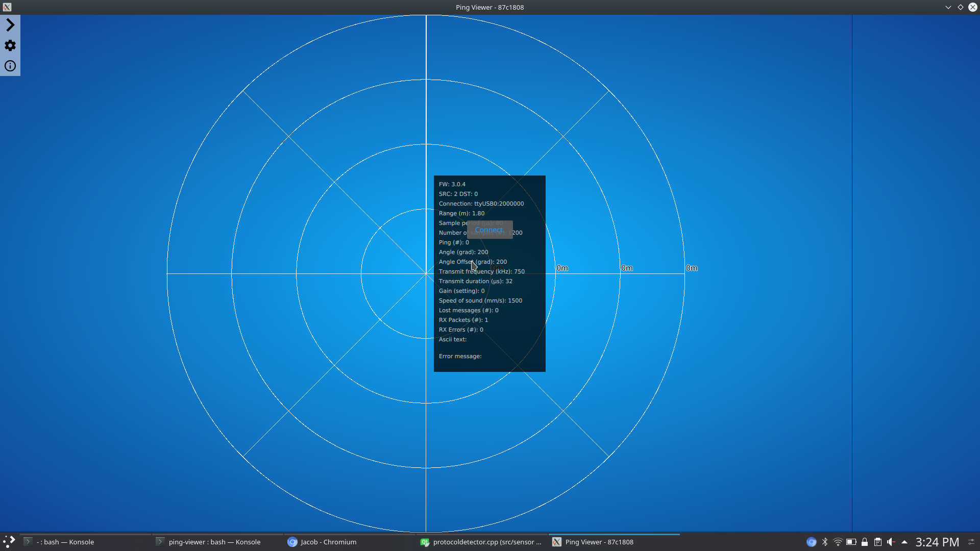Open the device info panel icon
980x551 pixels.
(x=10, y=66)
